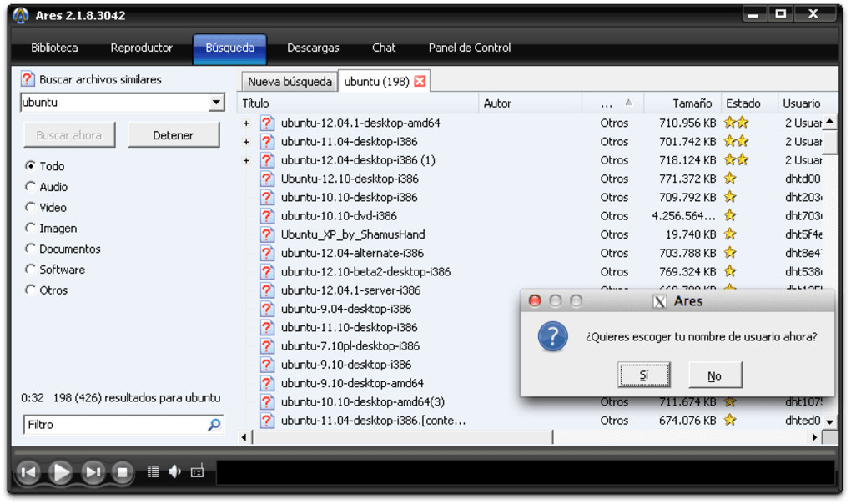Click file icon of ubuntu-10.10-dvd-i386
The image size is (851, 504).
(x=266, y=216)
